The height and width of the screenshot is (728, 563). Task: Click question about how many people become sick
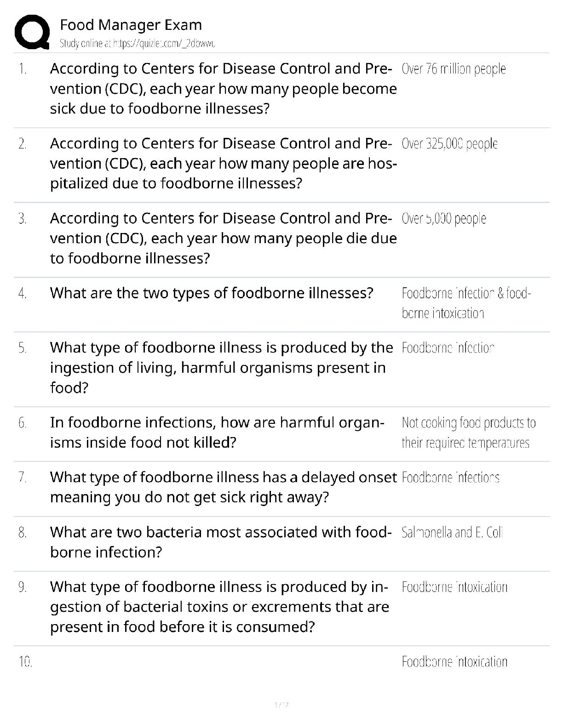coord(223,89)
